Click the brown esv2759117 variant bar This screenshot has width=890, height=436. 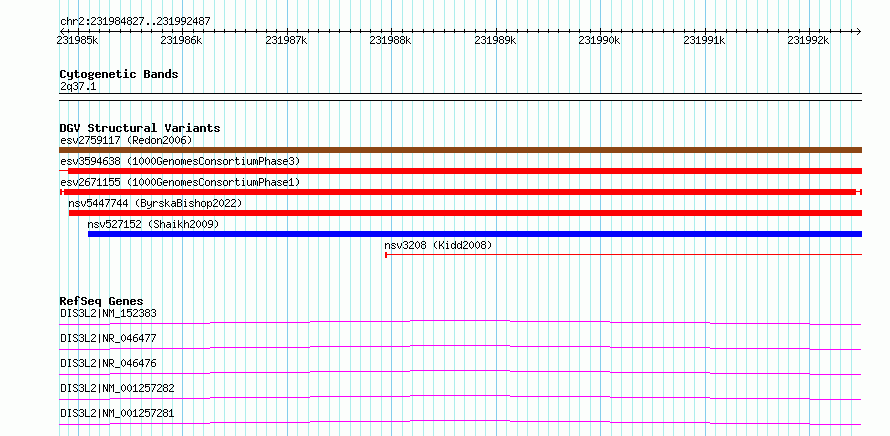point(460,150)
